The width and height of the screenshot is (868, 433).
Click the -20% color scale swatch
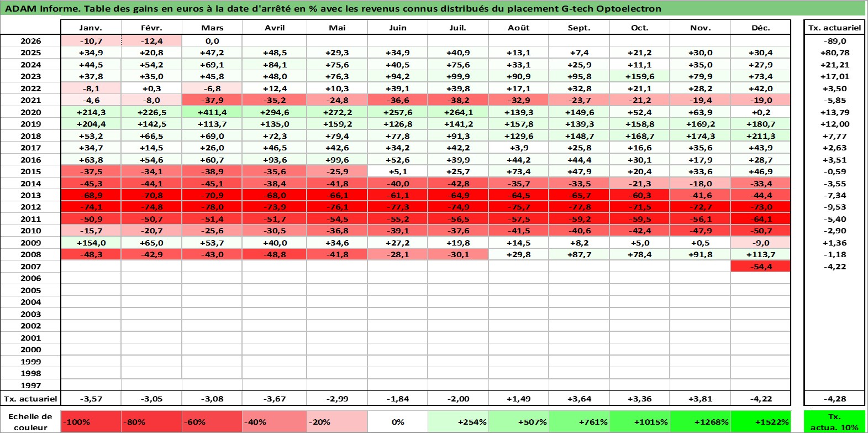tap(337, 422)
